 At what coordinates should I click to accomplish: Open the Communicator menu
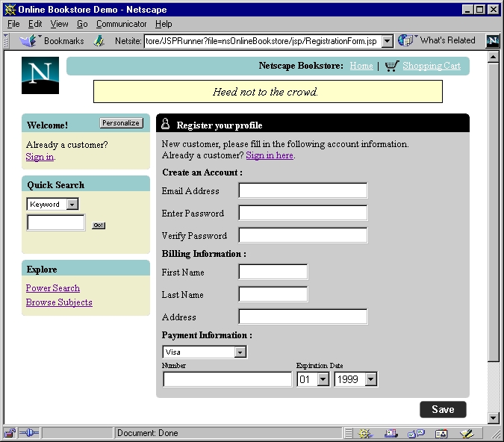coord(121,24)
